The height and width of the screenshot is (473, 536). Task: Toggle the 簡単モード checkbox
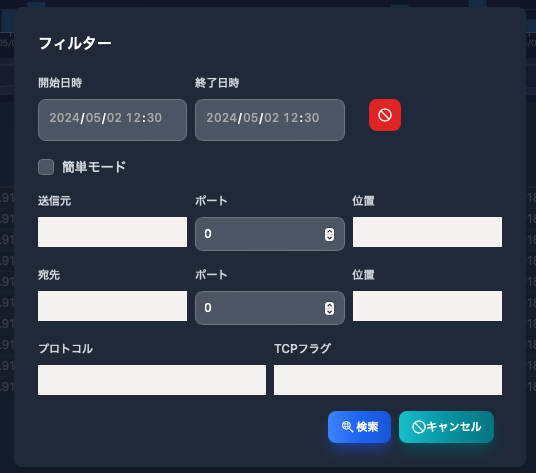[46, 167]
